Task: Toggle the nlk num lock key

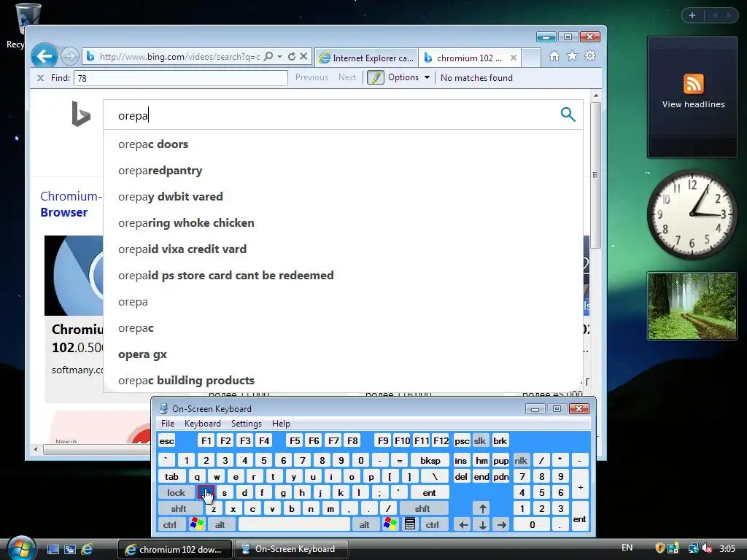Action: (521, 461)
